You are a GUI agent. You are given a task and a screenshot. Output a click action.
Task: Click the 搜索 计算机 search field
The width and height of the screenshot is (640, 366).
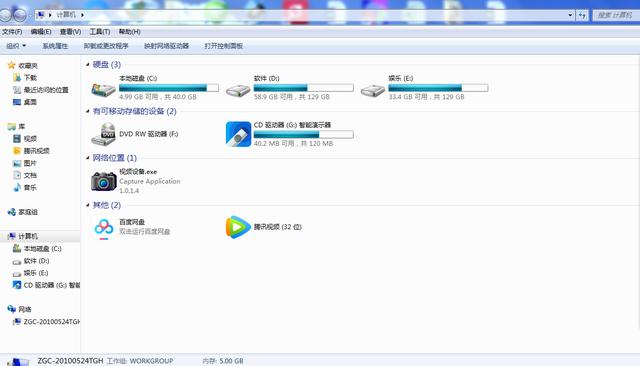tap(615, 15)
